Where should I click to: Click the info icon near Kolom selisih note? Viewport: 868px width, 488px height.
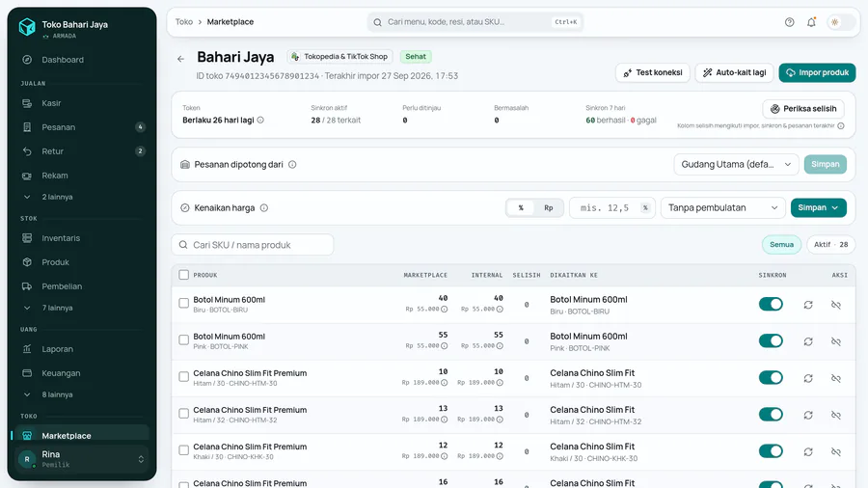841,126
